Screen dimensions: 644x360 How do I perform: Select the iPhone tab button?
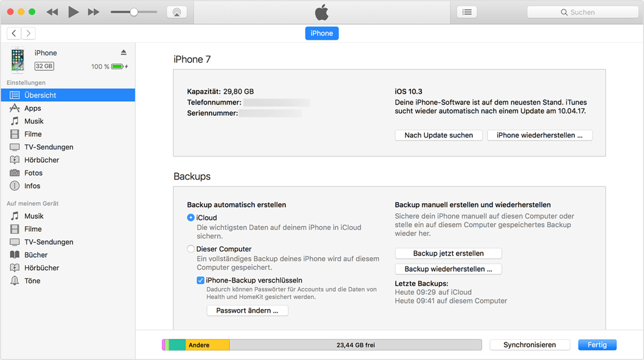point(321,33)
